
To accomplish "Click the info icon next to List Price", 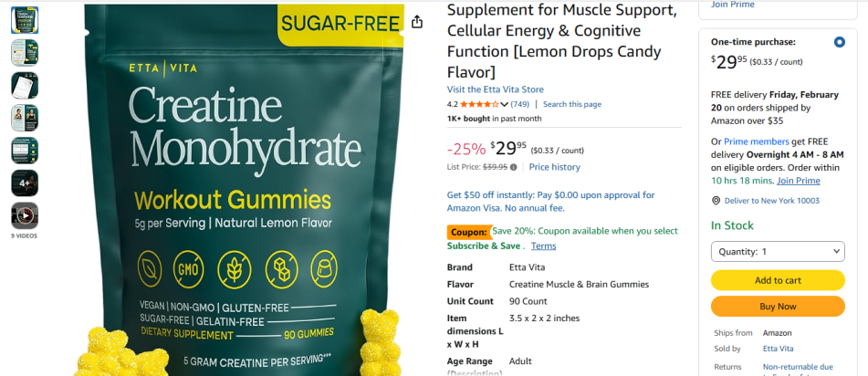I will coord(514,167).
